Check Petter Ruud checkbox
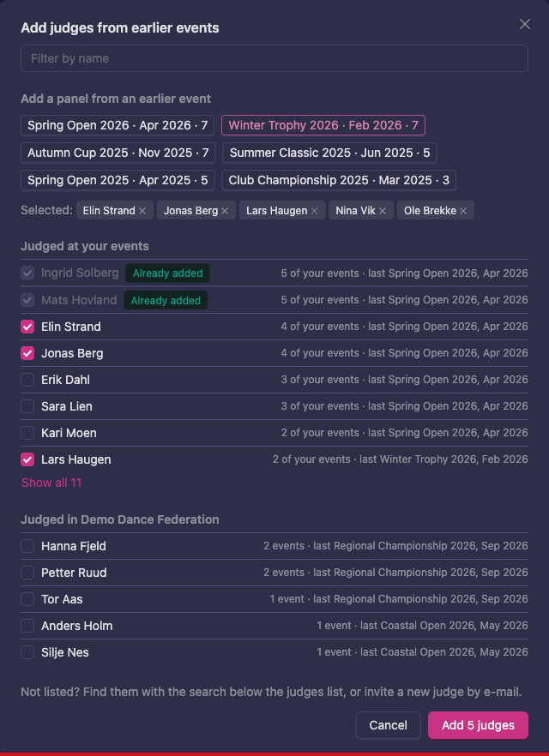The width and height of the screenshot is (549, 756). point(27,573)
